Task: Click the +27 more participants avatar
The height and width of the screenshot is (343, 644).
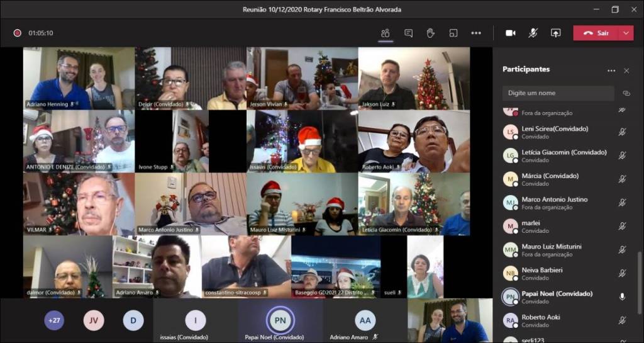Action: click(x=54, y=320)
